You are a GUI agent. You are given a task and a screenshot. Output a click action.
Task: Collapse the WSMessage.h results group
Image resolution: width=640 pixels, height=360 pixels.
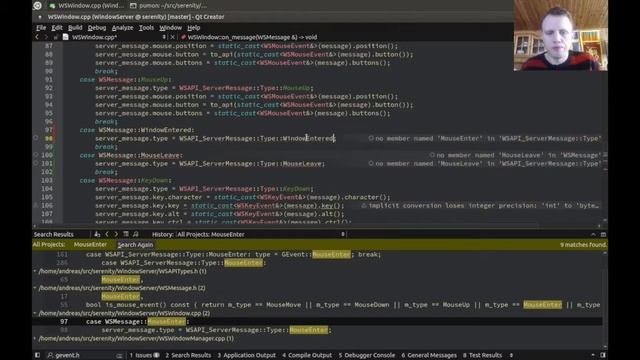click(x=35, y=288)
